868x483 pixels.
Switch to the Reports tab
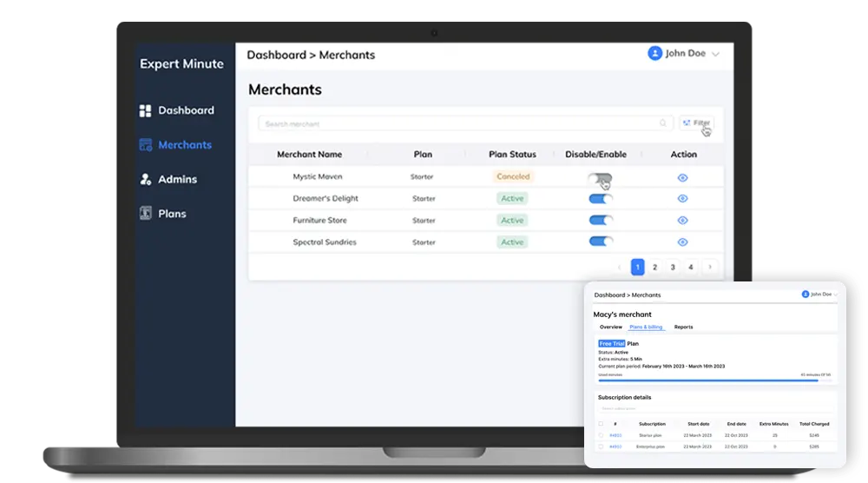(683, 327)
